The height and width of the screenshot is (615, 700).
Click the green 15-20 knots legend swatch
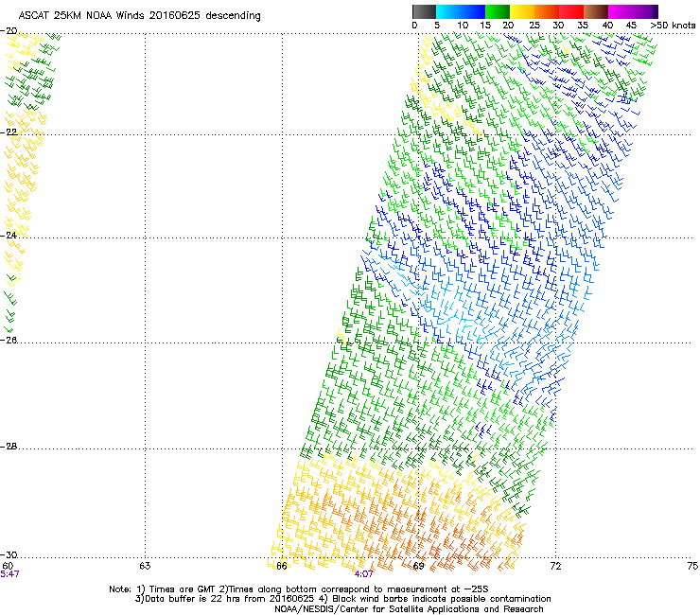pos(498,11)
